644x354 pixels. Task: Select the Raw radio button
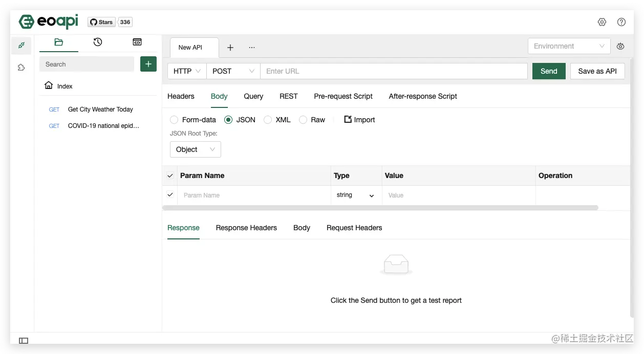pyautogui.click(x=303, y=120)
